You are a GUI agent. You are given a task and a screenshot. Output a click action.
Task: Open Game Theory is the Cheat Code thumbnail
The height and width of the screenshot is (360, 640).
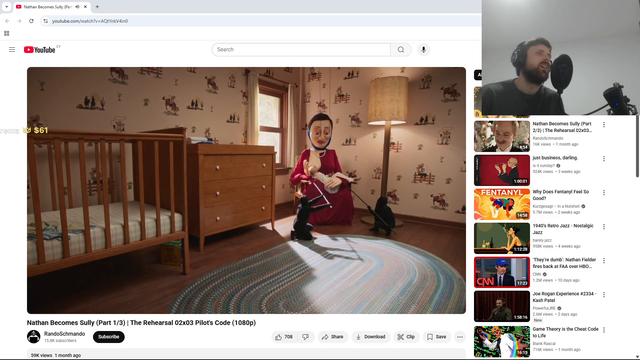point(502,341)
